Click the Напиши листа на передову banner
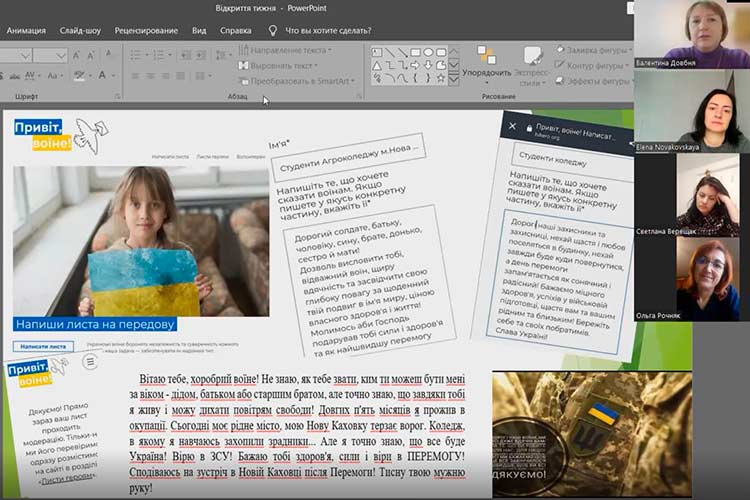 (96, 324)
